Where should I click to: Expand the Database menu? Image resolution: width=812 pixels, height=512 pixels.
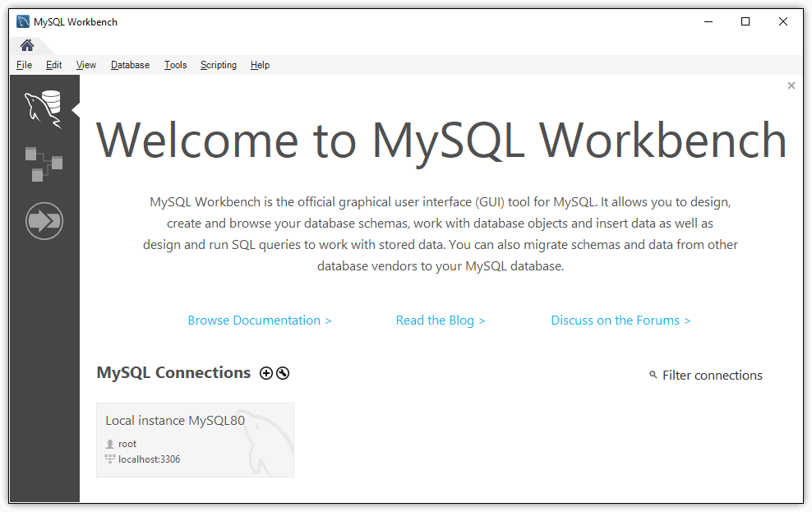click(x=130, y=65)
